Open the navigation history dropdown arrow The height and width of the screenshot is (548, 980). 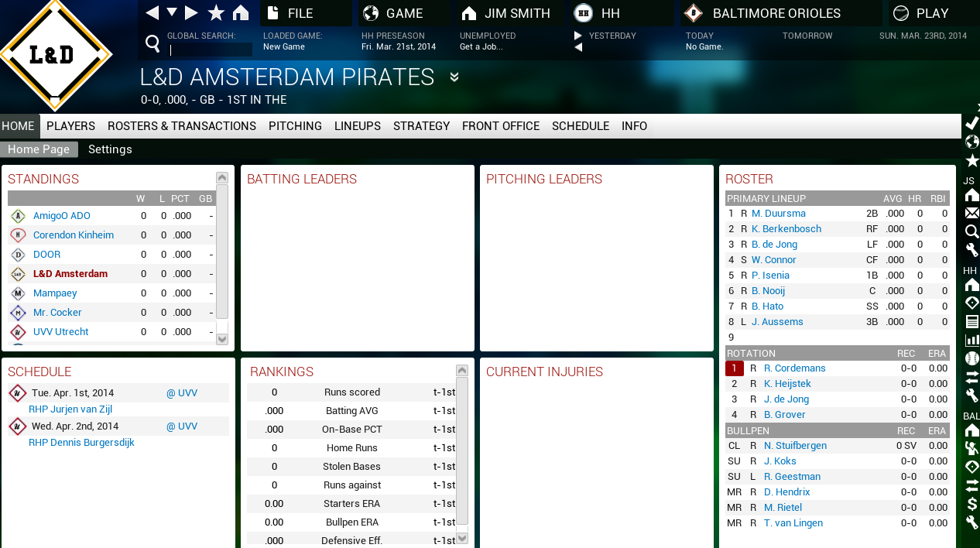pyautogui.click(x=172, y=12)
